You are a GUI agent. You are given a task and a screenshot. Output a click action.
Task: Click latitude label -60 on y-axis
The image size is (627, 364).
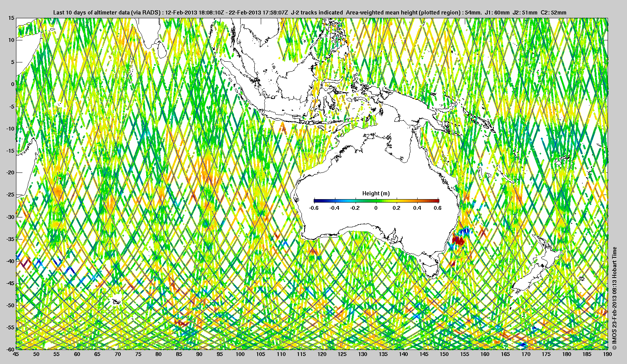10,349
